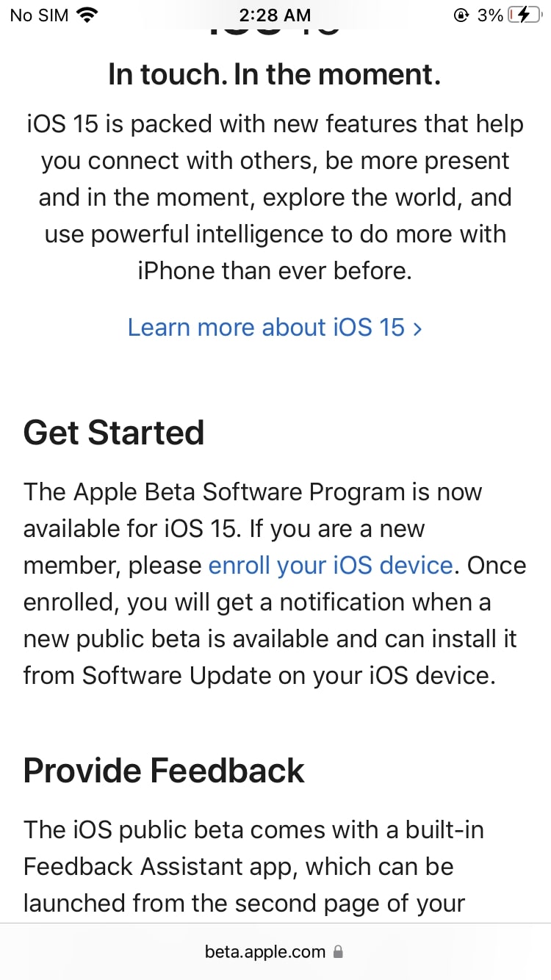Click the "Get Started" heading

(114, 432)
